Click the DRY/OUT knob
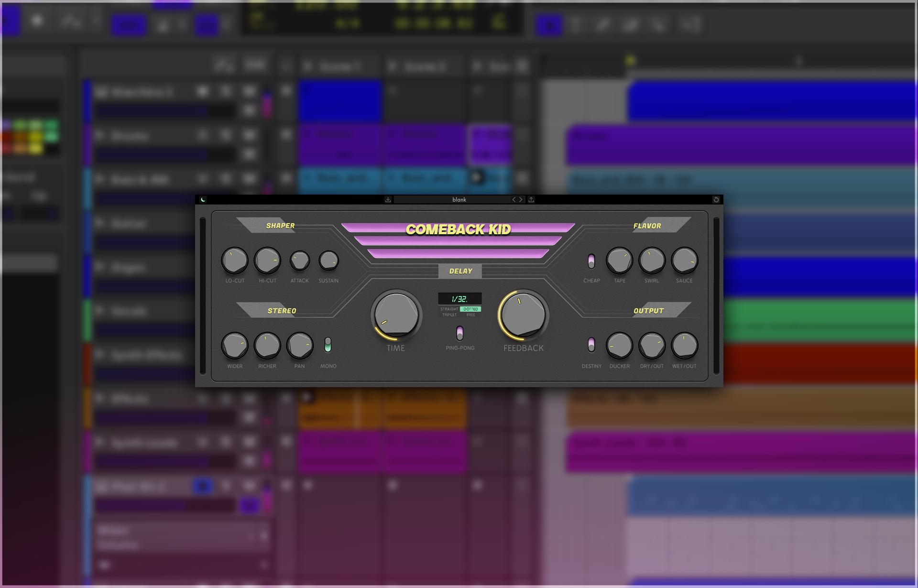The image size is (918, 588). tap(652, 346)
